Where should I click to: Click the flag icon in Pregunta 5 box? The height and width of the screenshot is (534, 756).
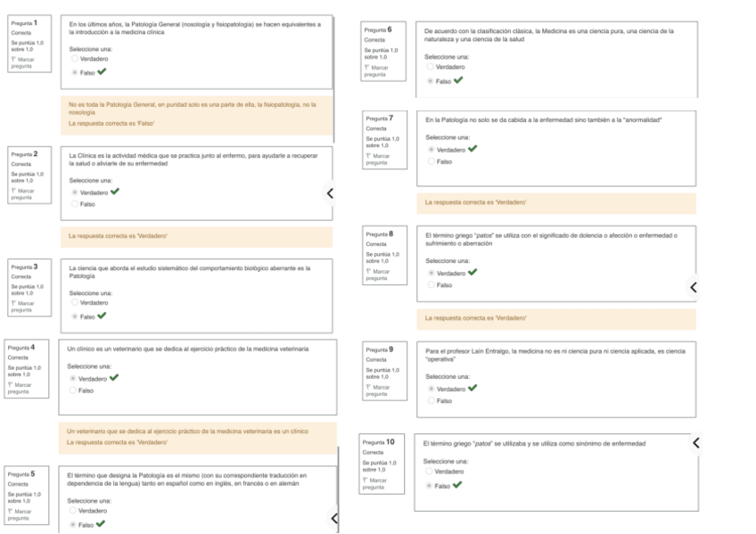point(10,512)
